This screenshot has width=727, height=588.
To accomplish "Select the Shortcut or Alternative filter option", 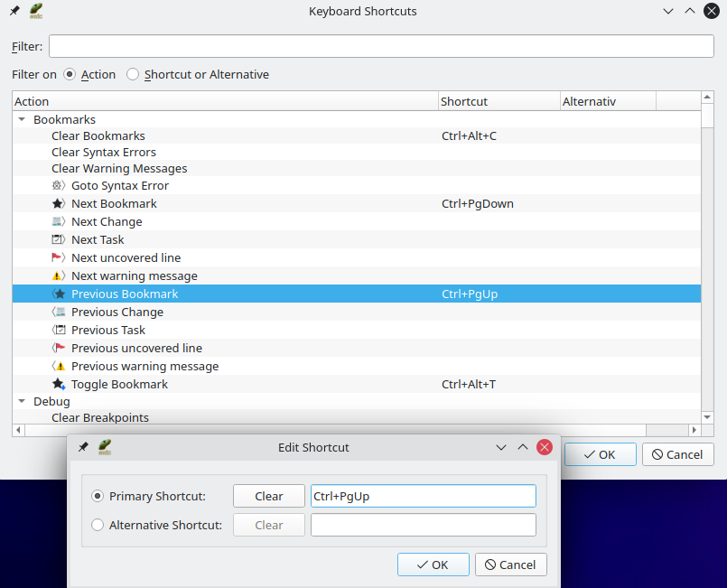I will pos(134,75).
